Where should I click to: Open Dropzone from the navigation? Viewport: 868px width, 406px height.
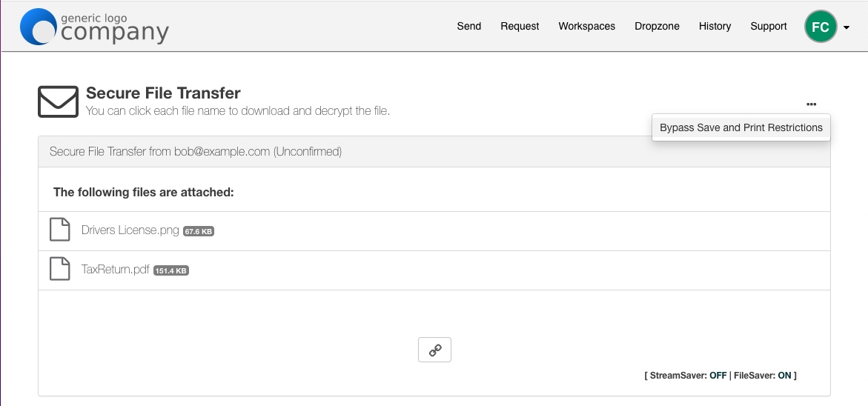point(657,26)
